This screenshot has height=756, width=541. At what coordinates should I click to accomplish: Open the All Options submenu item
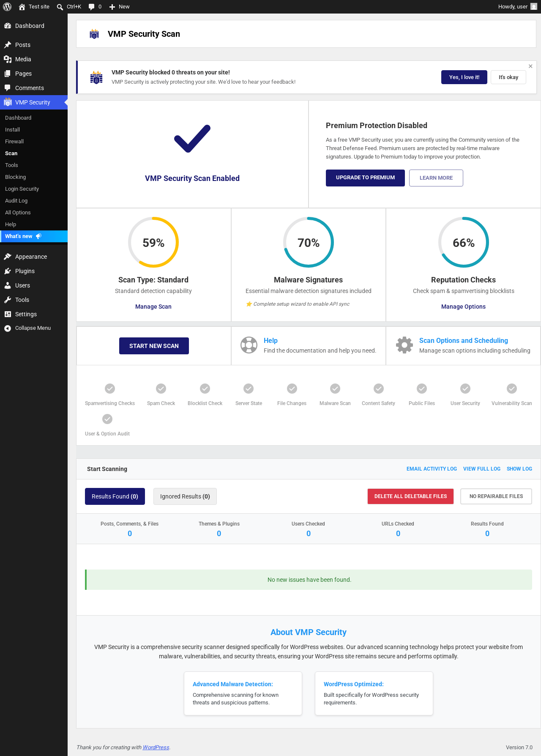pos(34,213)
